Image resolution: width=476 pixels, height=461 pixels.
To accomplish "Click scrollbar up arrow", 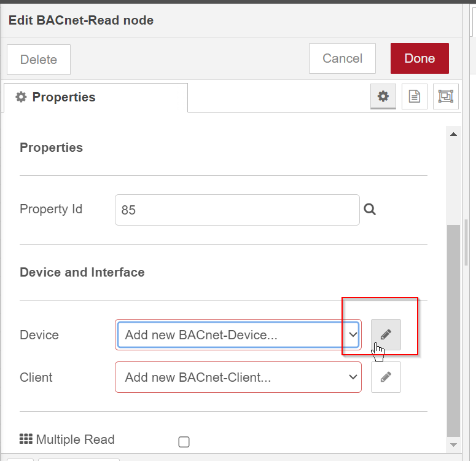I will click(x=453, y=135).
